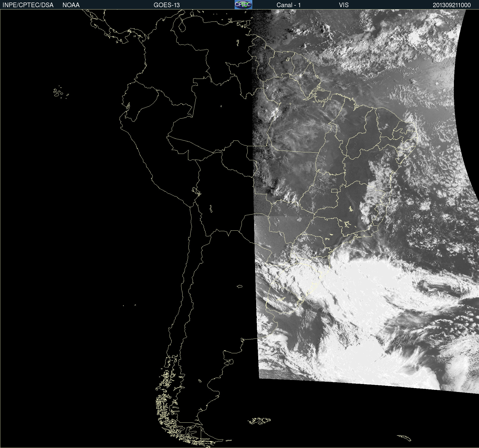Click the 'Canal - 1' label
The image size is (479, 448).
(289, 5)
